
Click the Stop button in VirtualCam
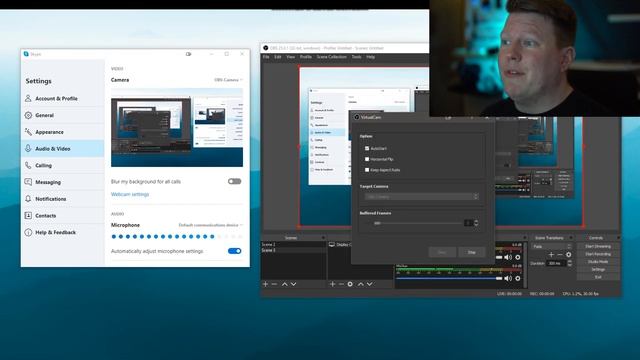point(472,252)
